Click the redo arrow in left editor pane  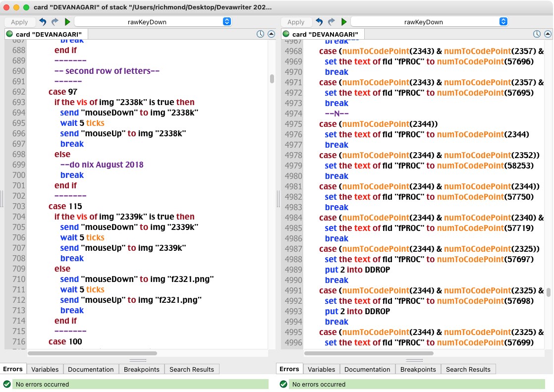pyautogui.click(x=55, y=22)
